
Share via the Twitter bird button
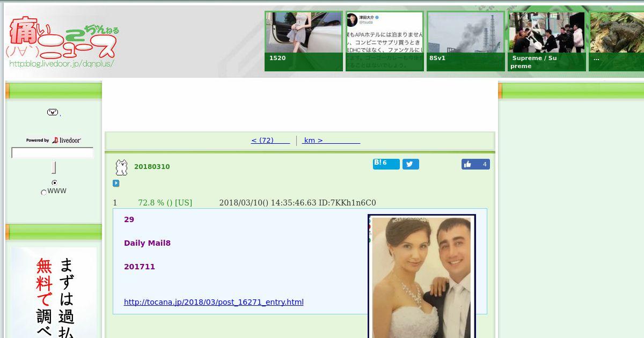(x=411, y=164)
